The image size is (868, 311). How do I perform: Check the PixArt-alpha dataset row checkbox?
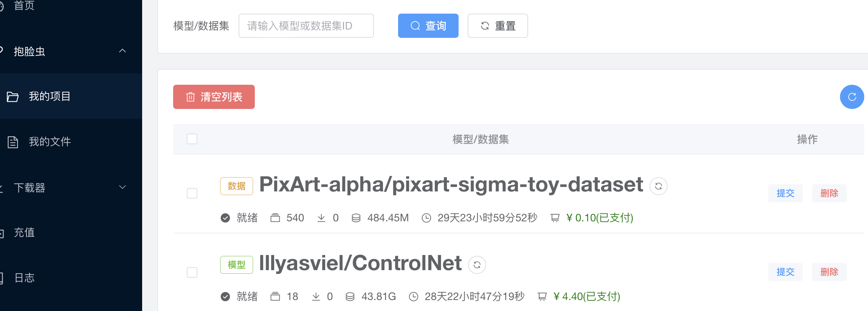(192, 193)
